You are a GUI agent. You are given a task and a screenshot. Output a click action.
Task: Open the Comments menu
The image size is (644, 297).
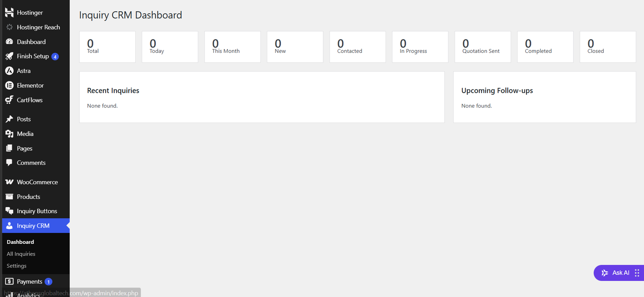pos(35,163)
